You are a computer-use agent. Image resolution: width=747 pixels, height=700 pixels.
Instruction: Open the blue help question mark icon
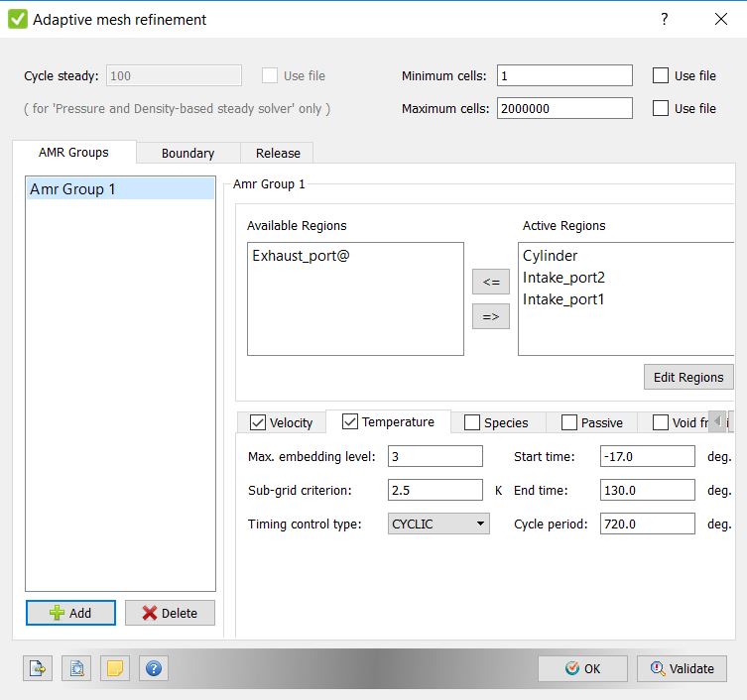click(x=154, y=668)
